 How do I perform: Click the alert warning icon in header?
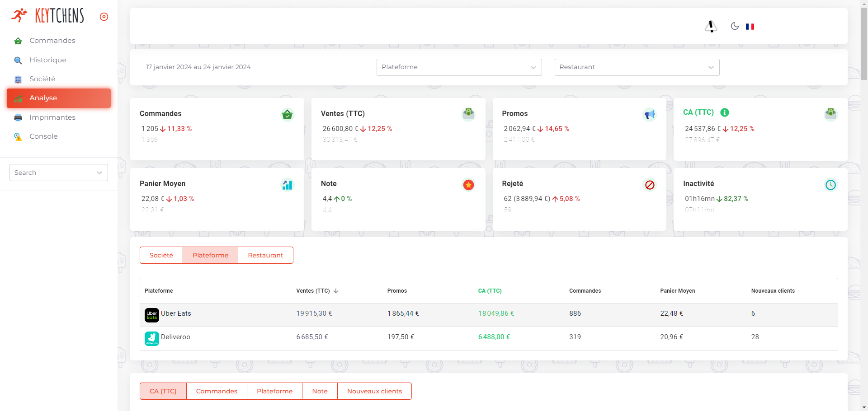(711, 27)
